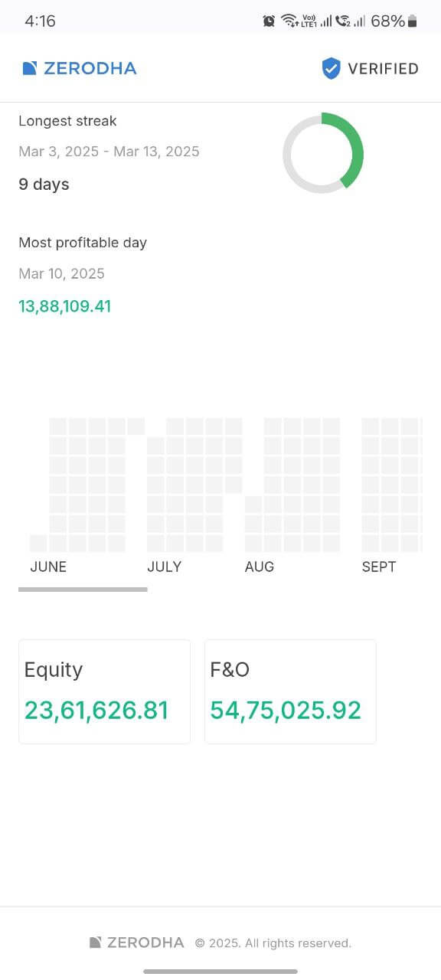The image size is (441, 980).
Task: Tap the Wi-Fi status bar icon
Action: (289, 21)
